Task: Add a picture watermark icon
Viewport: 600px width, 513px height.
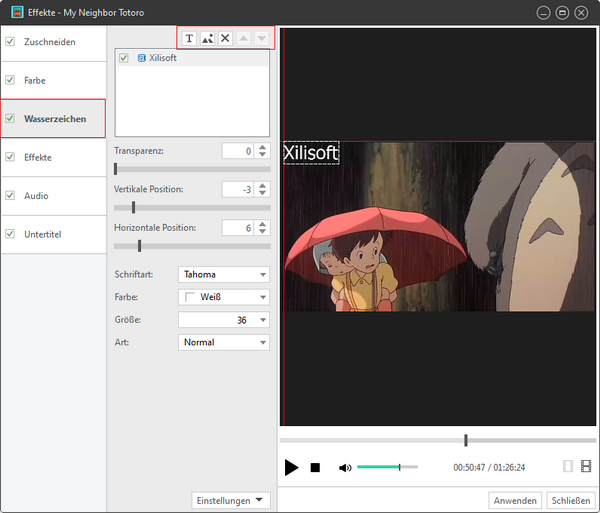Action: point(207,38)
